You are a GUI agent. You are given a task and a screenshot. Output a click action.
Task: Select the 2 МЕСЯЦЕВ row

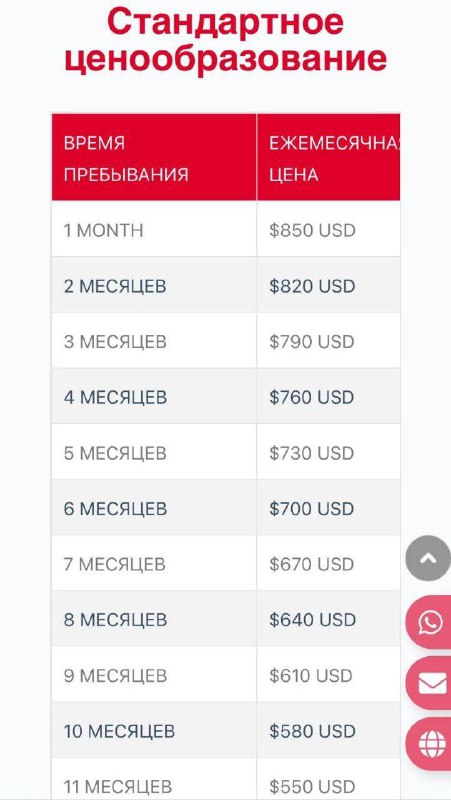tap(226, 285)
